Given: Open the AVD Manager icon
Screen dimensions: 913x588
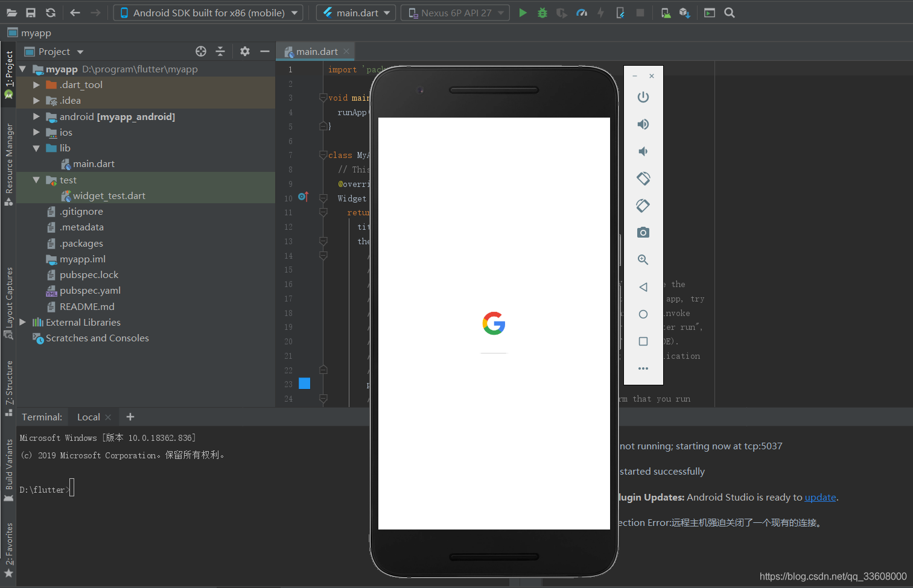Looking at the screenshot, I should (x=666, y=13).
